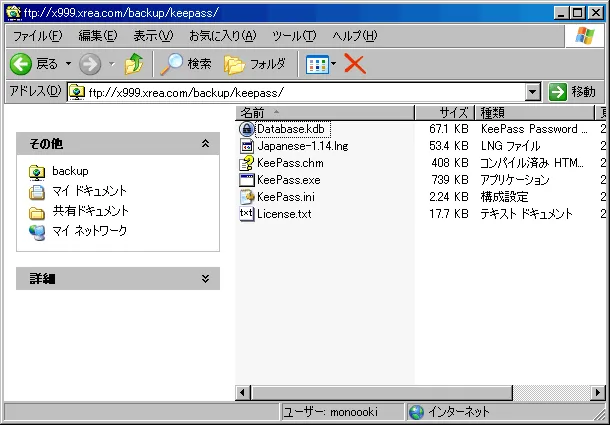Click the grayed Forward arrow button
Image resolution: width=610 pixels, height=425 pixels.
tap(90, 64)
